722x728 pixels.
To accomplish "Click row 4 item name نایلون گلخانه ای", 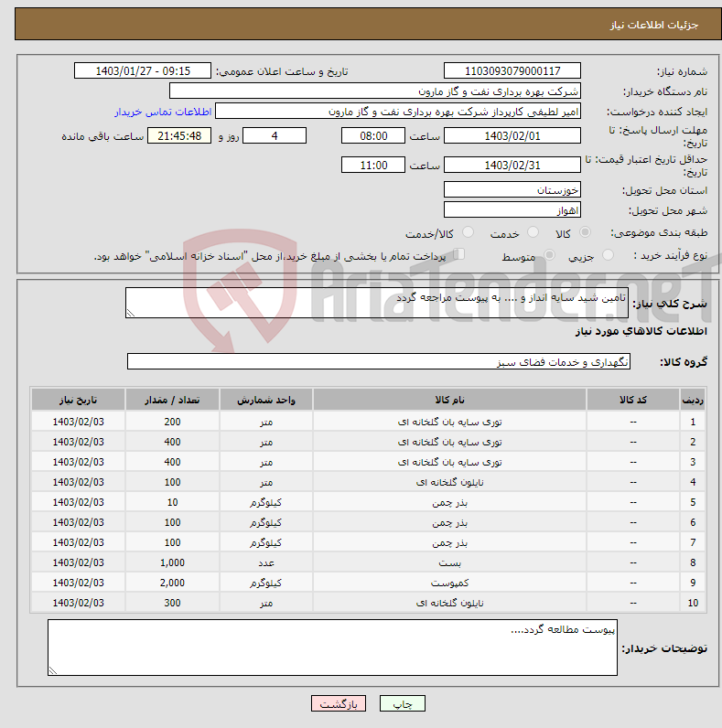I will coord(449,482).
